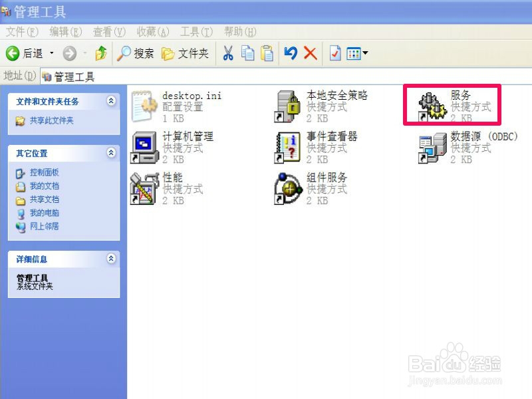Click the Paste clipboard icon

[x=267, y=53]
